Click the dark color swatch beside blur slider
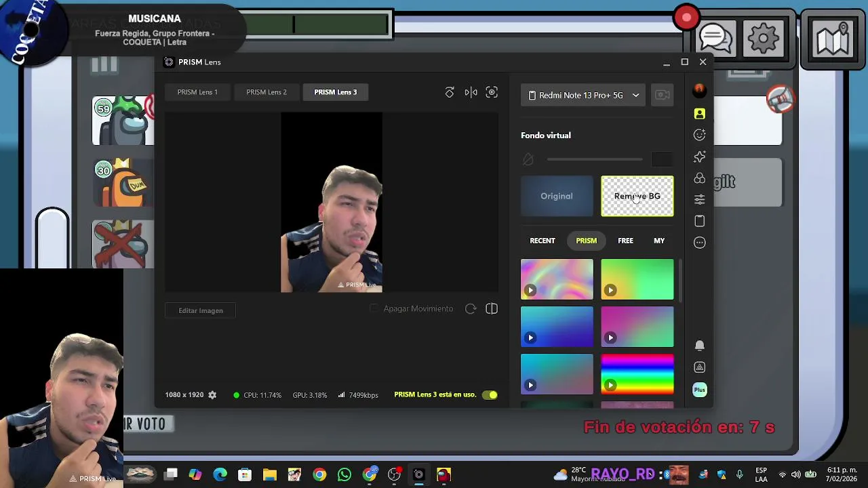The image size is (868, 488). 662,159
